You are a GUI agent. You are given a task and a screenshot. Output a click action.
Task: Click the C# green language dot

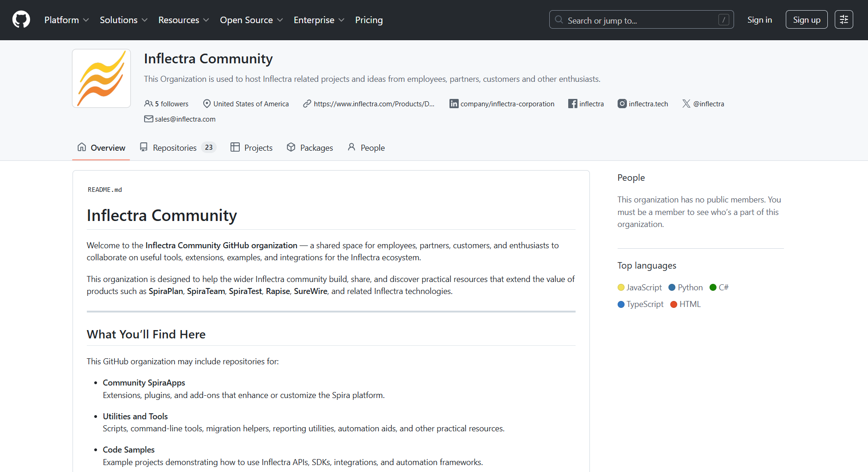[713, 288]
